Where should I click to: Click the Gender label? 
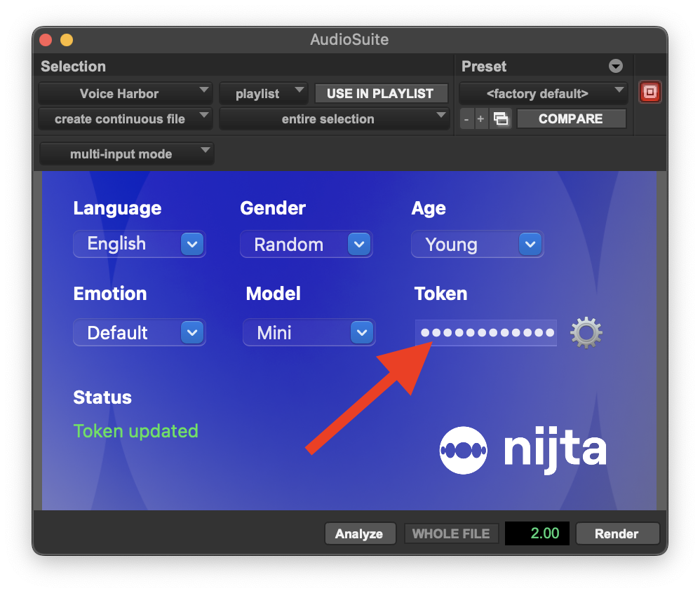point(273,208)
